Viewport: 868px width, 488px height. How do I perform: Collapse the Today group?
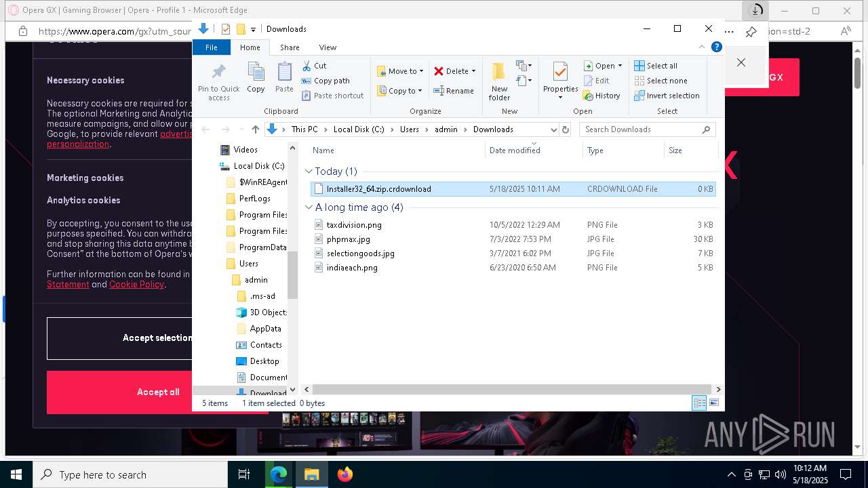(x=309, y=171)
